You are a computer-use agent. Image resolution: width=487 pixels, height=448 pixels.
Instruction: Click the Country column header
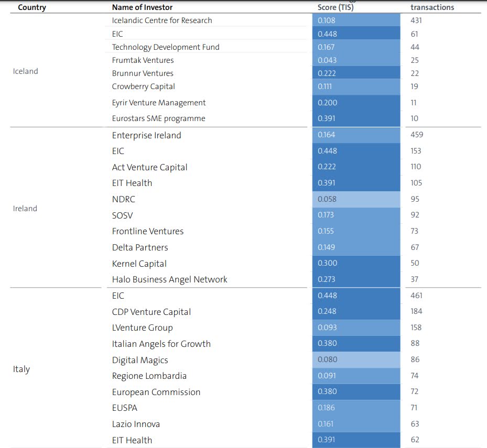pyautogui.click(x=32, y=7)
